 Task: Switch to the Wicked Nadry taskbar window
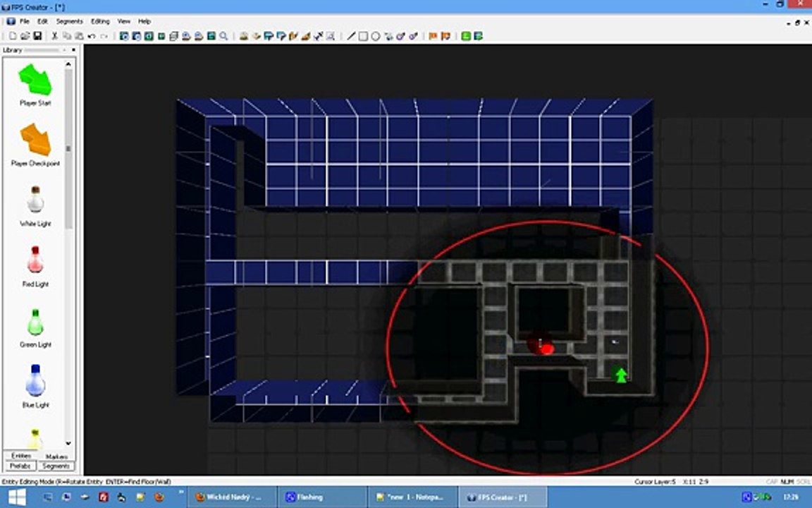point(232,497)
